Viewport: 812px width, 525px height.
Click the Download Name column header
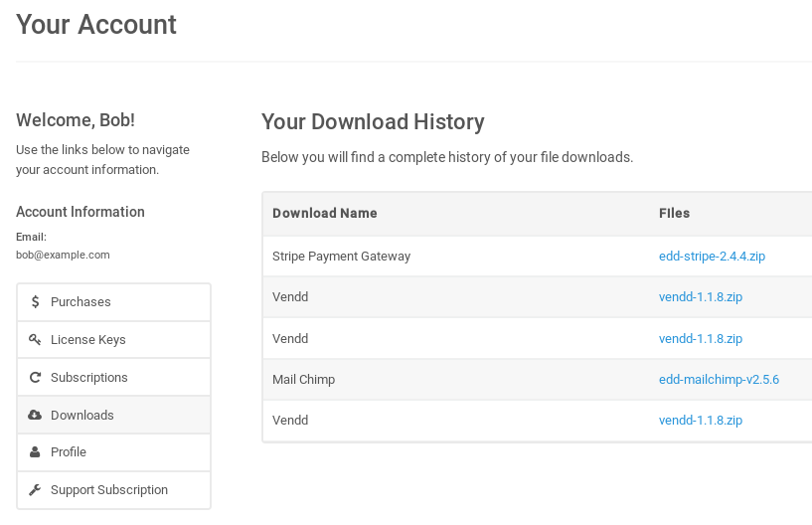[325, 214]
